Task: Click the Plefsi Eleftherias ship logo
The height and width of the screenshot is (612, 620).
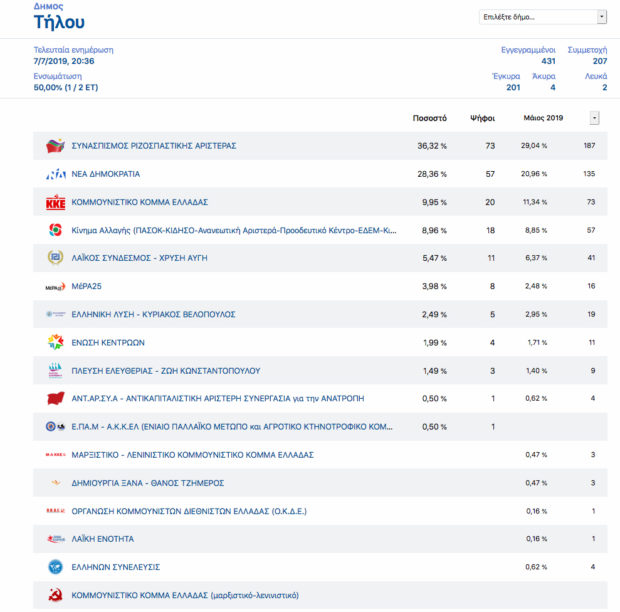Action: (x=55, y=370)
